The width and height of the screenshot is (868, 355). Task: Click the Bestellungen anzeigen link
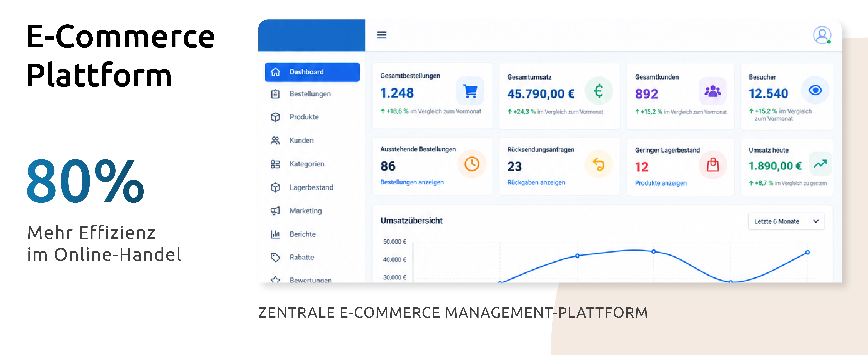coord(412,182)
